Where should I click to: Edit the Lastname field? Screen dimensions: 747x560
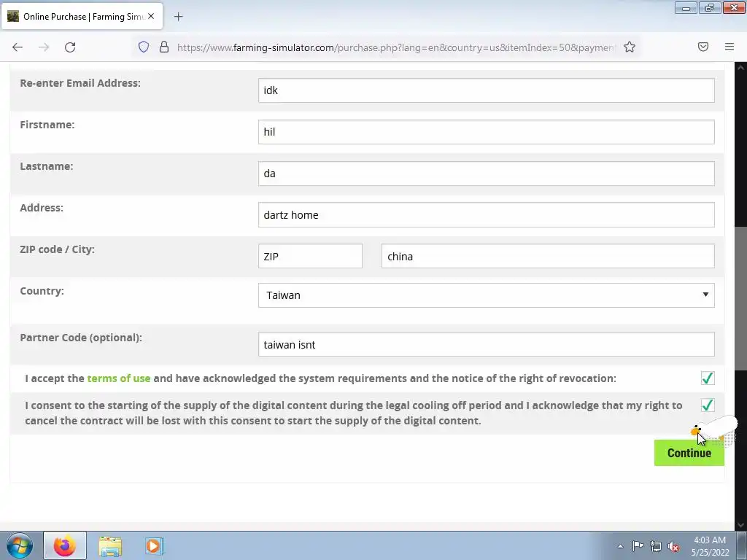point(487,174)
